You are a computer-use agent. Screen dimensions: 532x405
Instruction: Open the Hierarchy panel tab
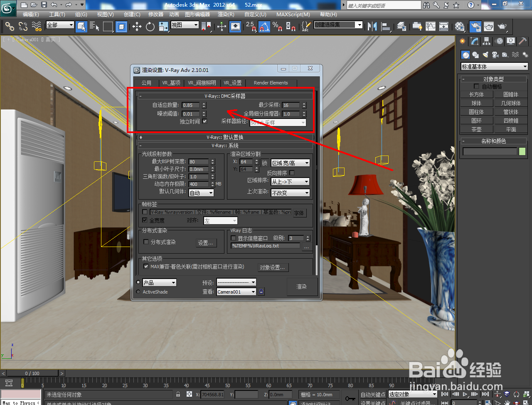[x=487, y=41]
